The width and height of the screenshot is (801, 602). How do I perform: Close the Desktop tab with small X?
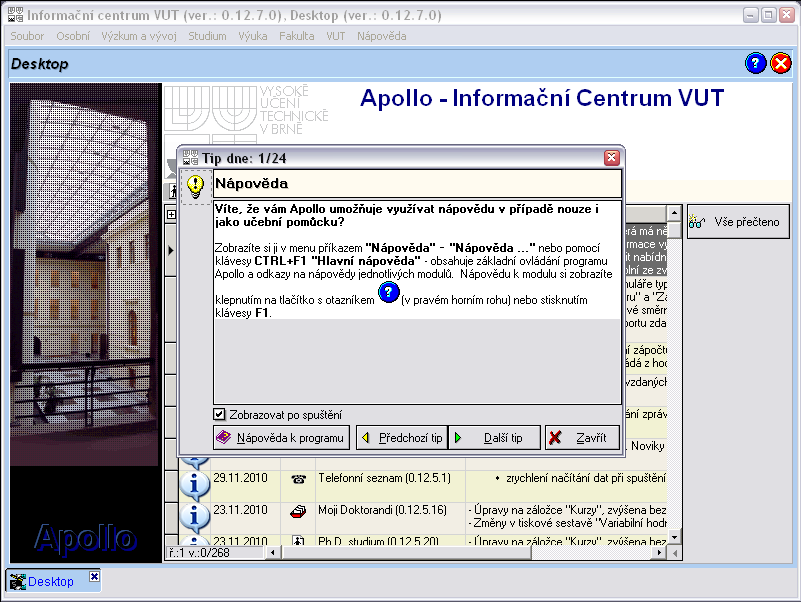(x=94, y=576)
